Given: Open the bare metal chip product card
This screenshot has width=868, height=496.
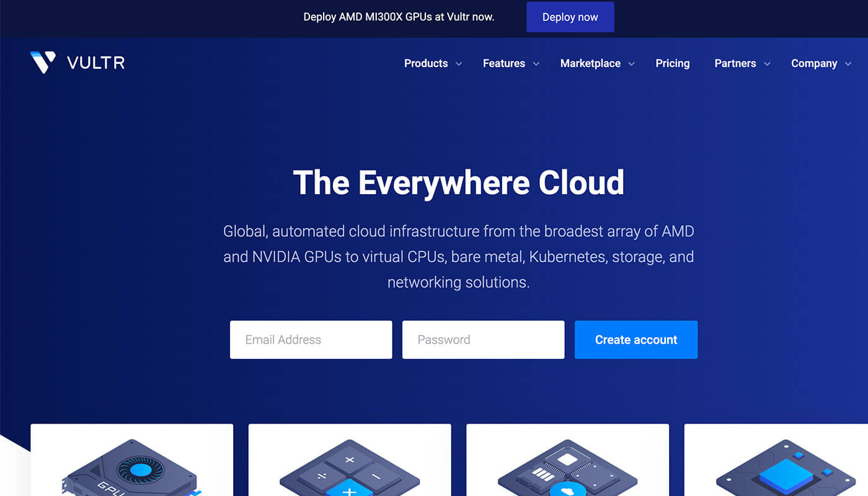Looking at the screenshot, I should (x=567, y=460).
